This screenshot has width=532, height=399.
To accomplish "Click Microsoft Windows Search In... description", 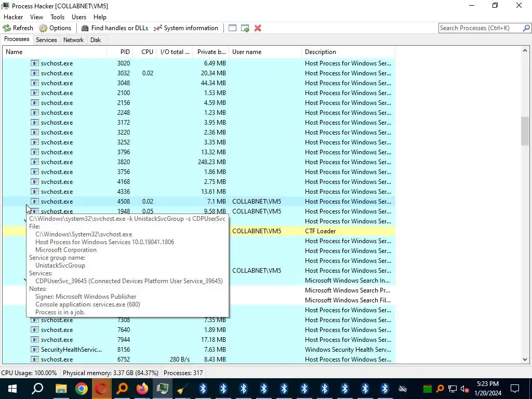I will 347,280.
